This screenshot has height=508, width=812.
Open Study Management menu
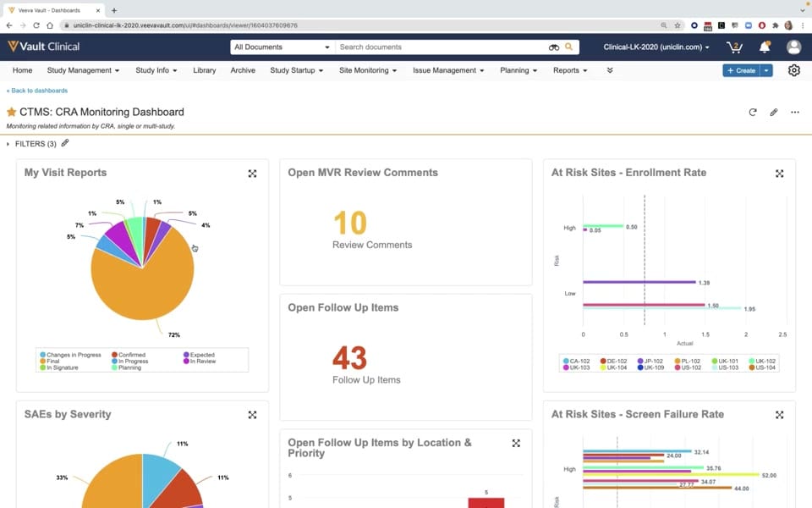click(x=83, y=70)
